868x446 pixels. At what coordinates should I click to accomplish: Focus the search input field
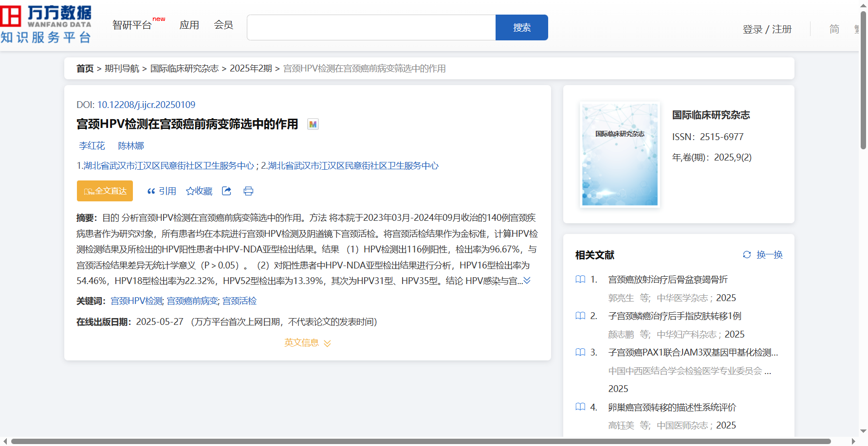pos(371,27)
